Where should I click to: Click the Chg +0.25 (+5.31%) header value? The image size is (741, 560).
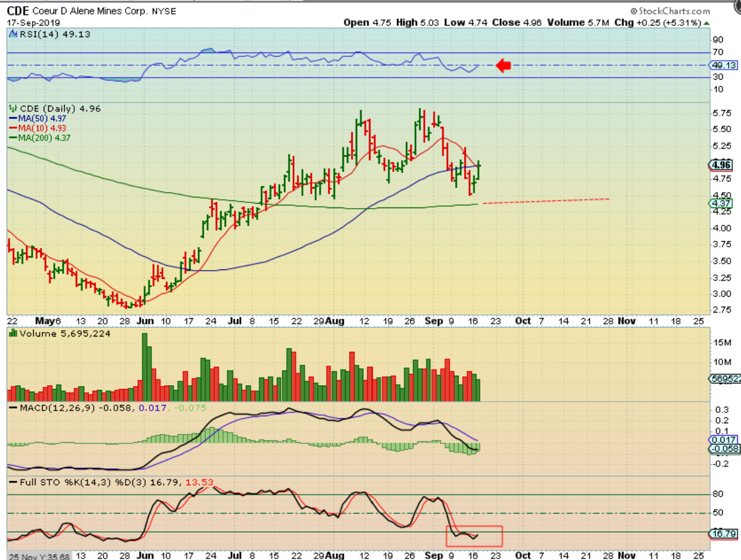tap(658, 23)
